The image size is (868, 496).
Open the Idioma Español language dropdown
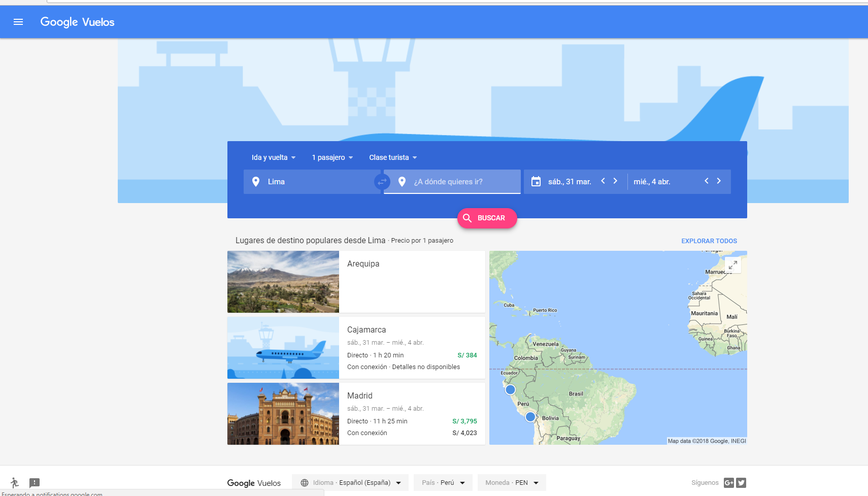[x=350, y=483]
